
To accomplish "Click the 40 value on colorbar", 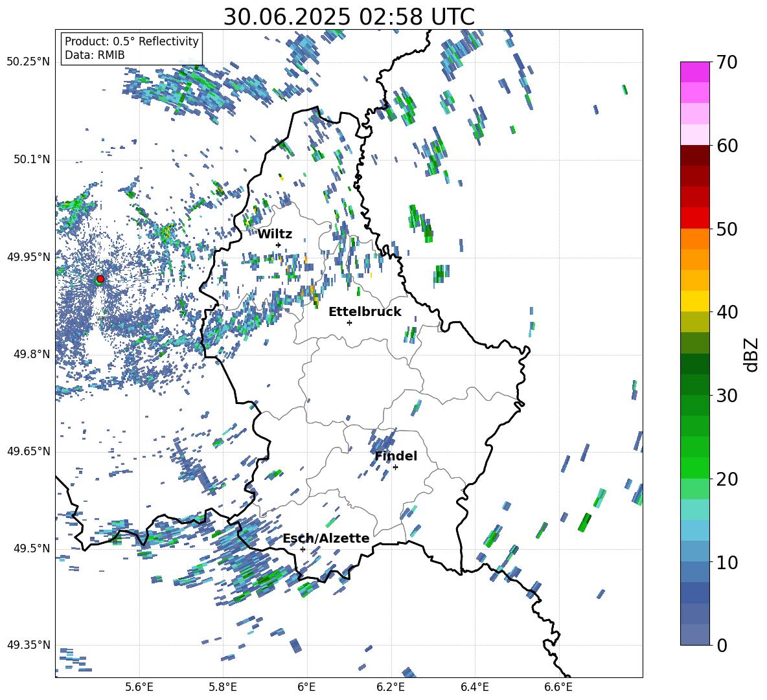I will pos(727,312).
